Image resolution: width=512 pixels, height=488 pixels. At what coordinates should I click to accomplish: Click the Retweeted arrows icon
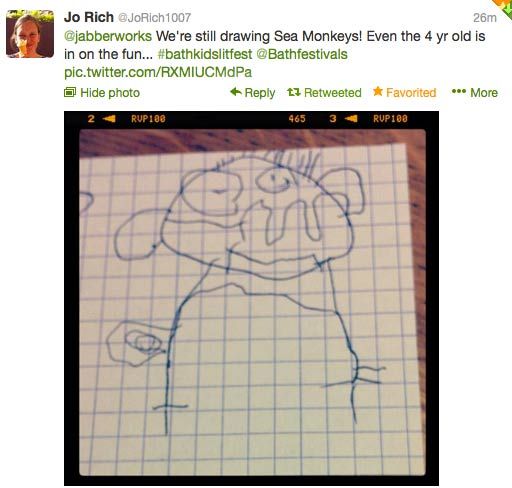[294, 92]
